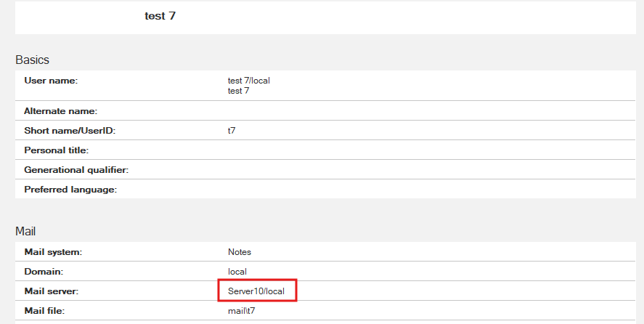Click the Mail file label

pos(44,311)
